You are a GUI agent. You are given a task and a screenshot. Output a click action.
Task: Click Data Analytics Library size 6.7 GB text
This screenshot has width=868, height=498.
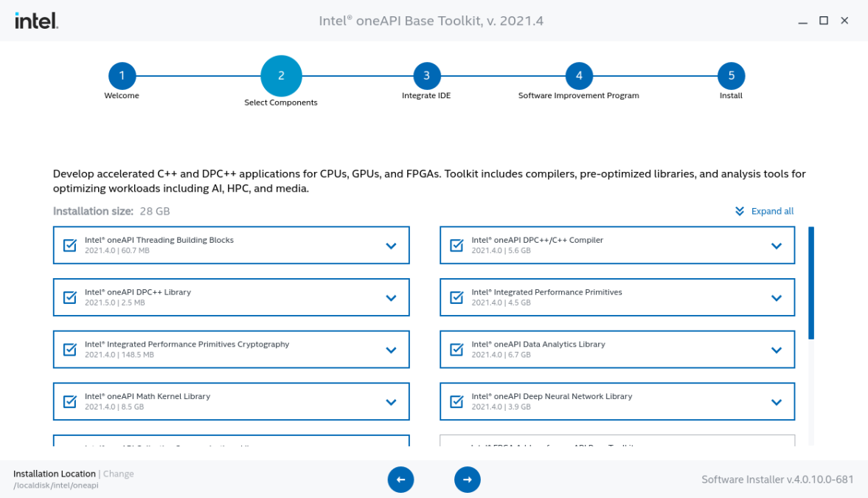pyautogui.click(x=519, y=355)
